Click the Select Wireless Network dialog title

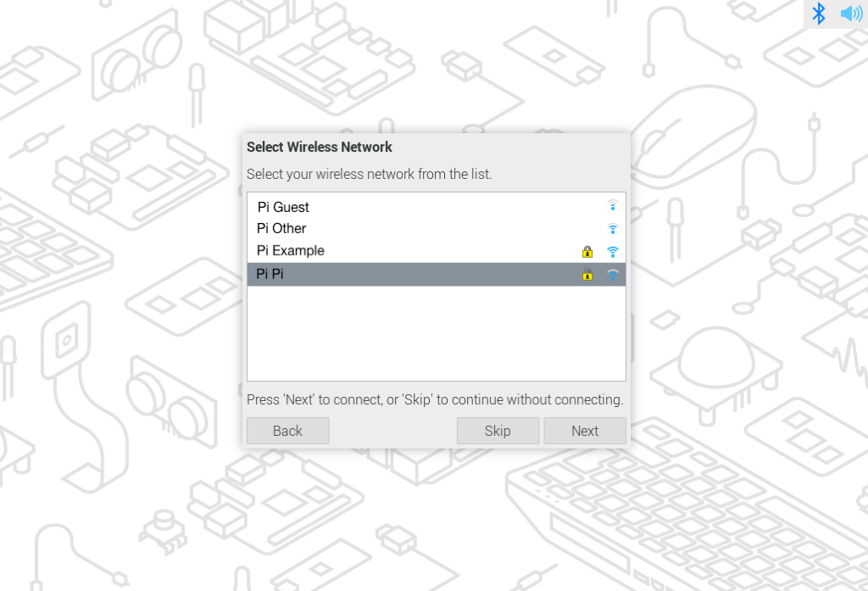(320, 147)
